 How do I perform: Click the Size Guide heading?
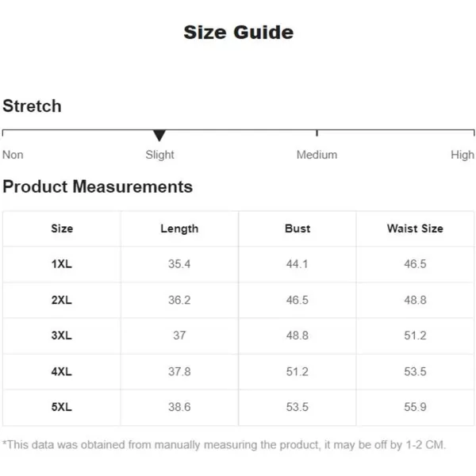point(238,33)
